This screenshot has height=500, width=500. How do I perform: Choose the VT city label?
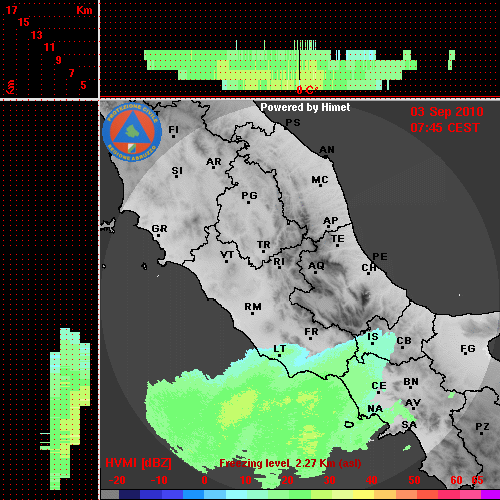[227, 255]
